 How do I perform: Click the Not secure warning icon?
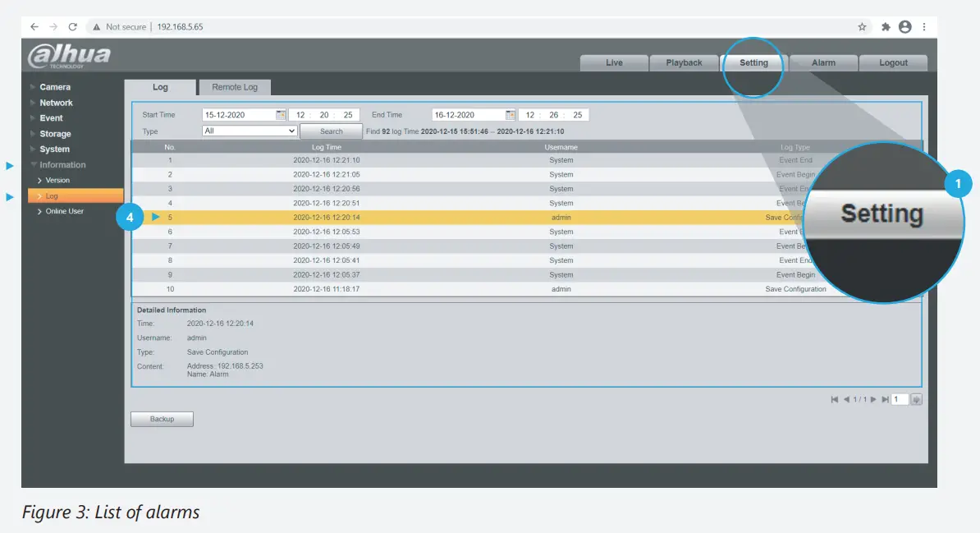click(x=96, y=27)
